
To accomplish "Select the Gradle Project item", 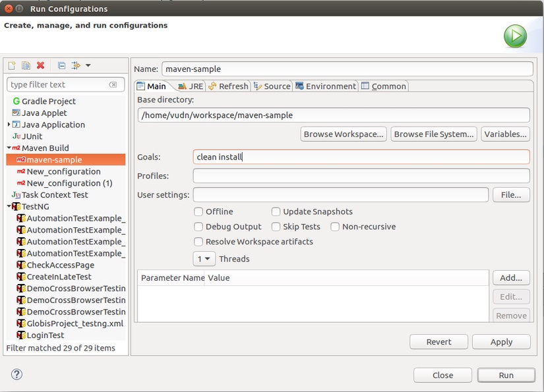I will tap(48, 101).
